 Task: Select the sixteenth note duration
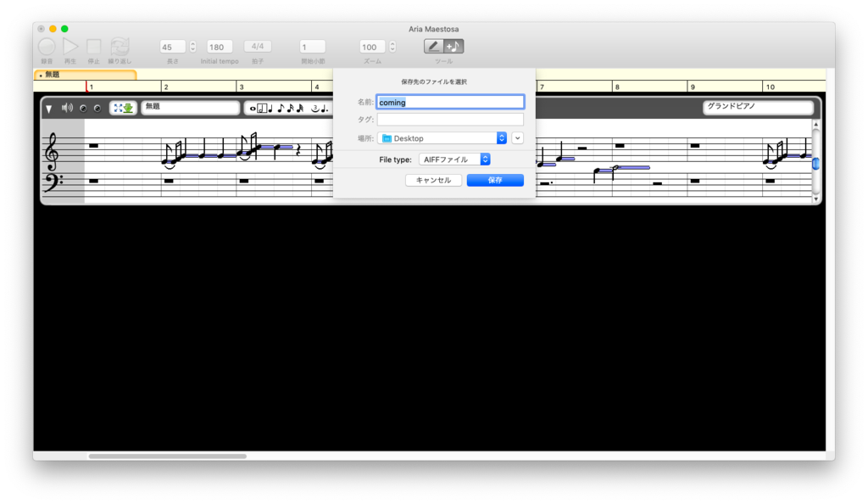[x=290, y=108]
